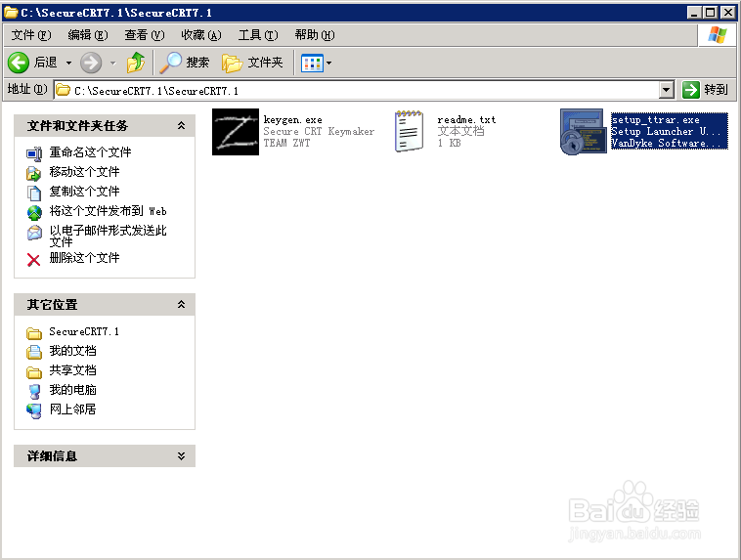
Task: Click the move file icon
Action: point(34,173)
